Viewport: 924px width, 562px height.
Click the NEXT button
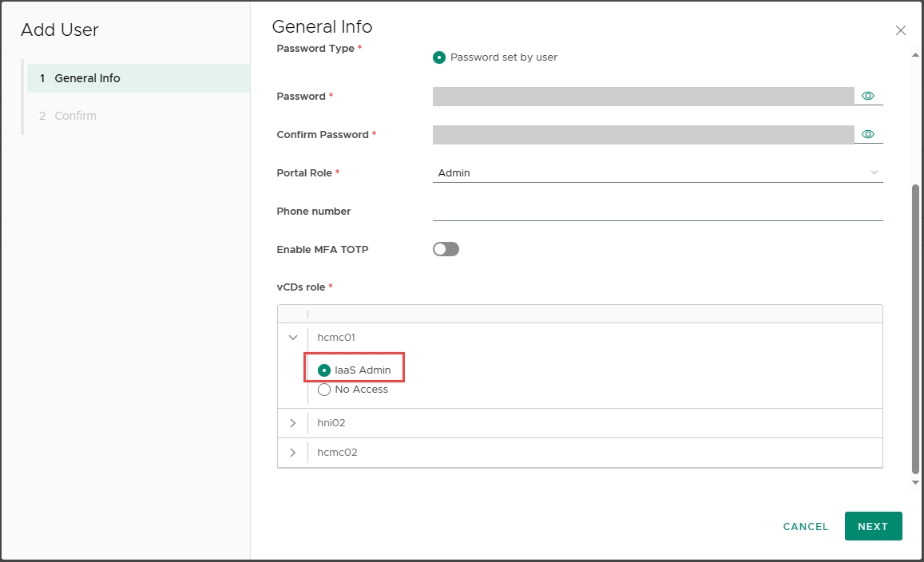(873, 526)
